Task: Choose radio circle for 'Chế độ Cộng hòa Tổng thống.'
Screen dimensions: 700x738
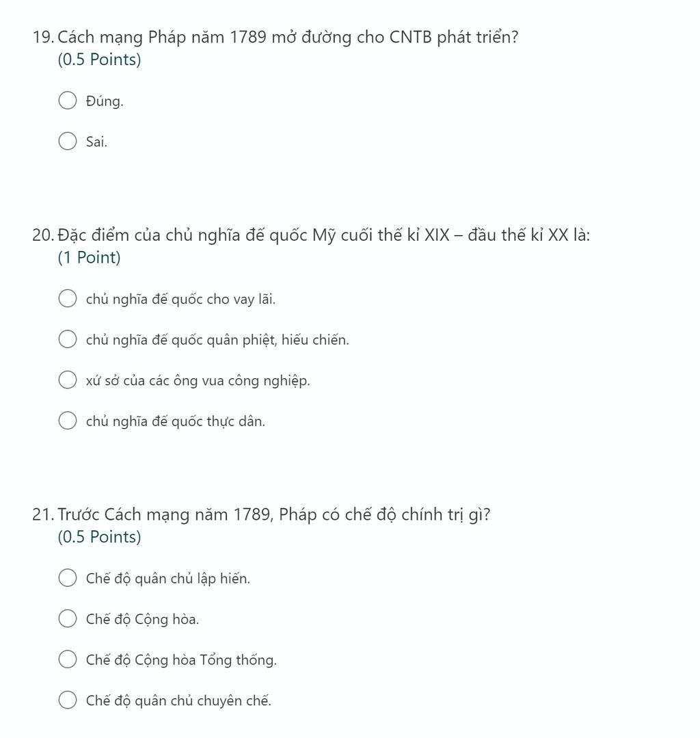Action: [x=67, y=659]
